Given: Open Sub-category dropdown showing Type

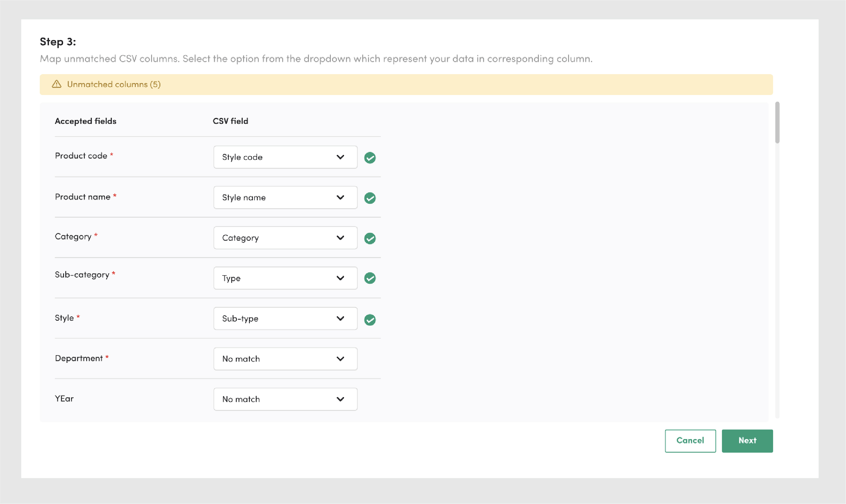Looking at the screenshot, I should (285, 278).
